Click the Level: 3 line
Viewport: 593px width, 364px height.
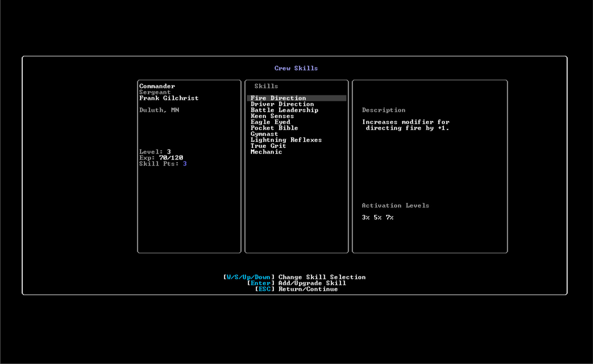pos(155,152)
